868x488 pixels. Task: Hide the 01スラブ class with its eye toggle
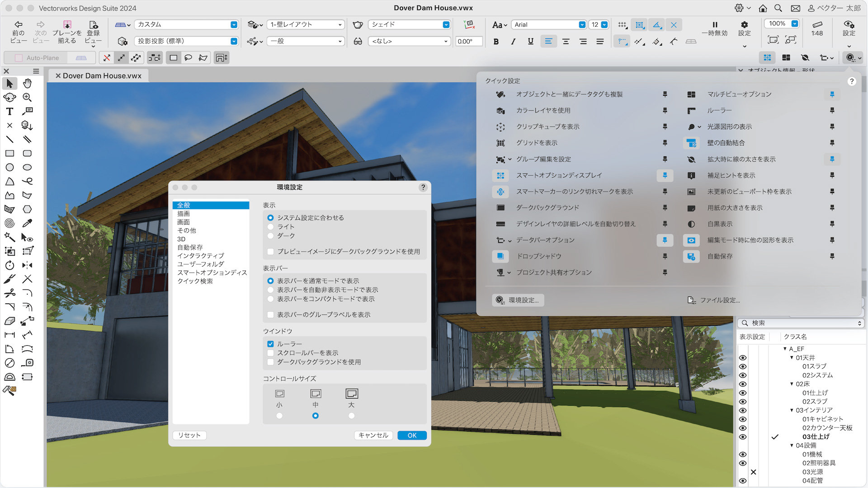743,366
